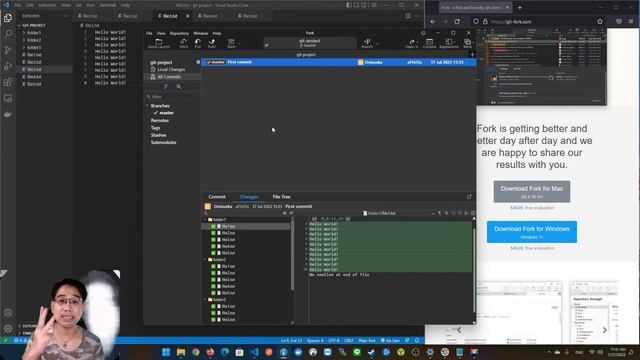Click Download Fork for Windows button
This screenshot has height=360, width=640.
click(531, 232)
